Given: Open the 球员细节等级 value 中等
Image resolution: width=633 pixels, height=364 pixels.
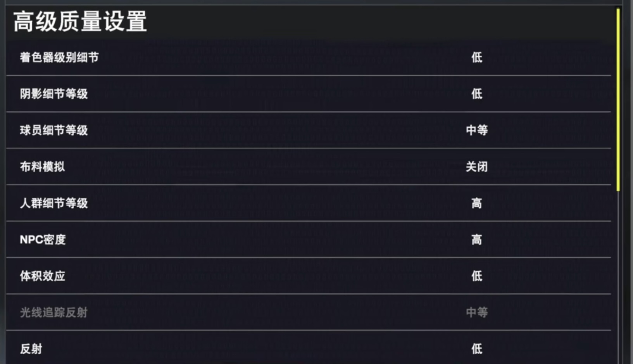Looking at the screenshot, I should [x=476, y=130].
